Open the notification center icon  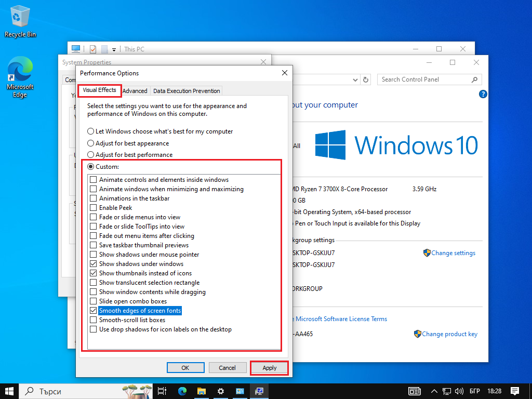pos(515,391)
